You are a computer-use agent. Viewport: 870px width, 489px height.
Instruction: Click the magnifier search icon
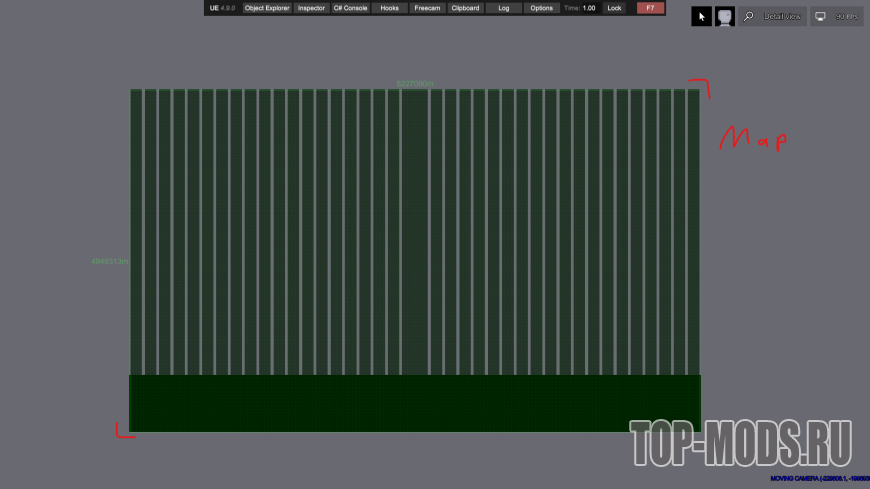(x=749, y=17)
